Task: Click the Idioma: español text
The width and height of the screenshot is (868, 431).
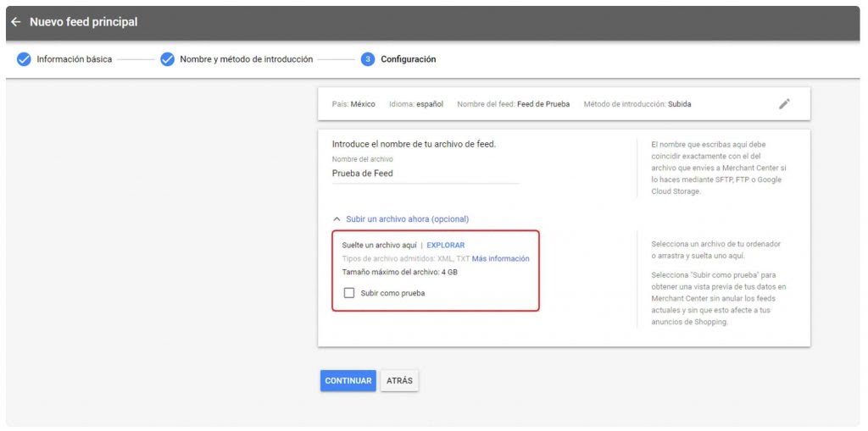Action: 416,104
